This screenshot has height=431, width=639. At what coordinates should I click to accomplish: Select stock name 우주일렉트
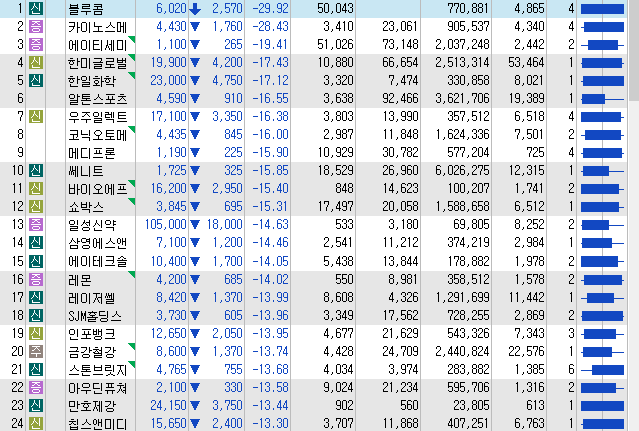(x=97, y=117)
